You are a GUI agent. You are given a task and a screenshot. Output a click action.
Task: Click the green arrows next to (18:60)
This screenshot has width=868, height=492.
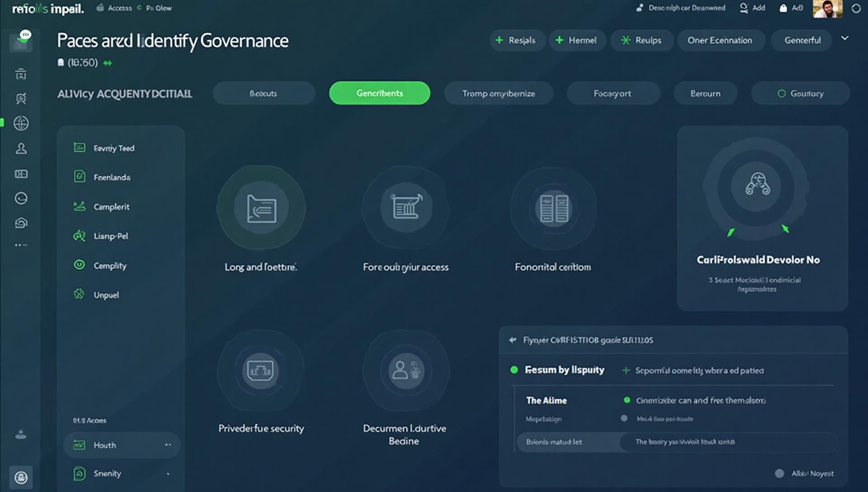coord(107,63)
